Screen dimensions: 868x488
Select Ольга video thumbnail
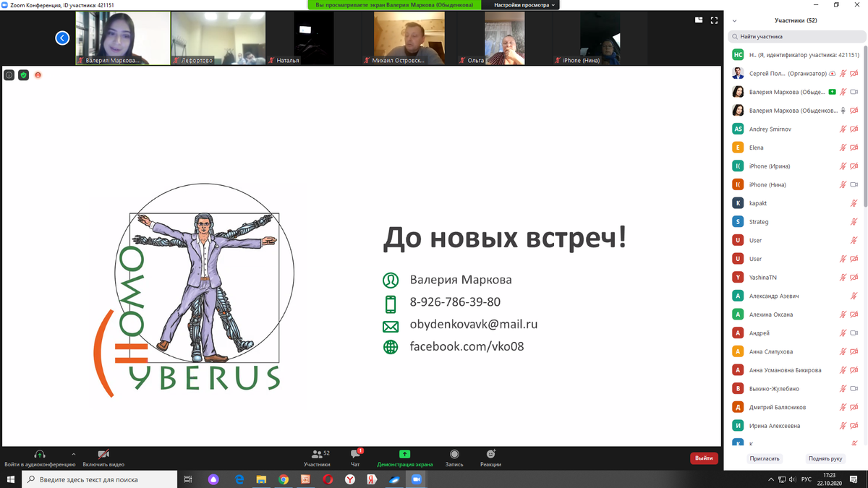[505, 38]
